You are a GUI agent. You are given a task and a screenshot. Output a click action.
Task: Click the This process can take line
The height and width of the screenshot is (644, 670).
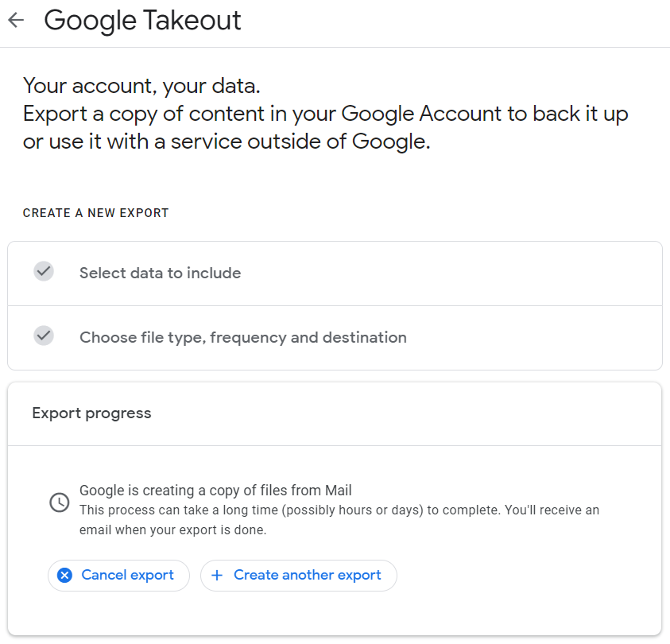(x=339, y=510)
